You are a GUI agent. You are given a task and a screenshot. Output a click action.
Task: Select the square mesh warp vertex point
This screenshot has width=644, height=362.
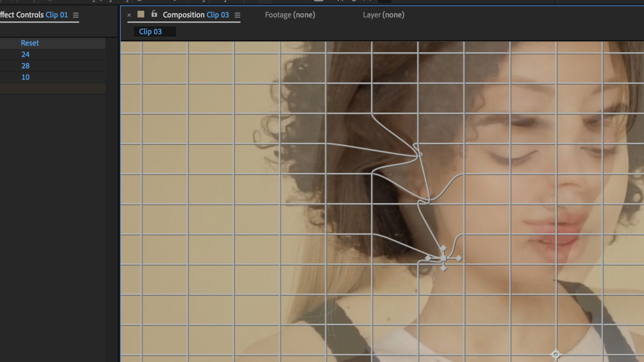click(x=443, y=258)
